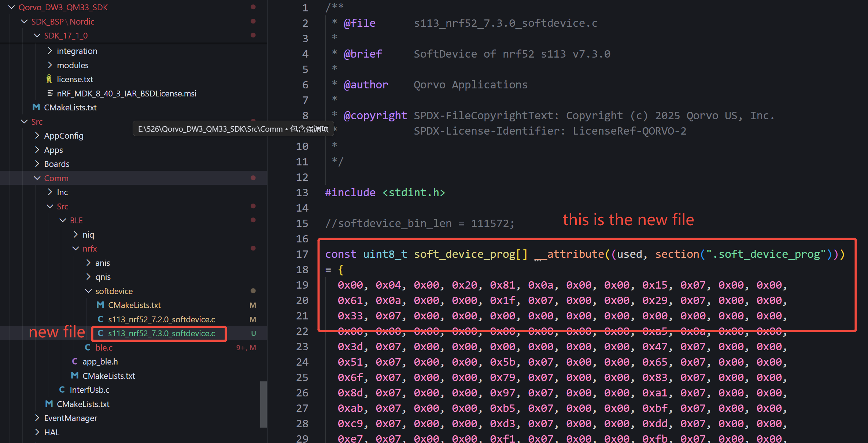Click line number 17 in the editor

[303, 254]
